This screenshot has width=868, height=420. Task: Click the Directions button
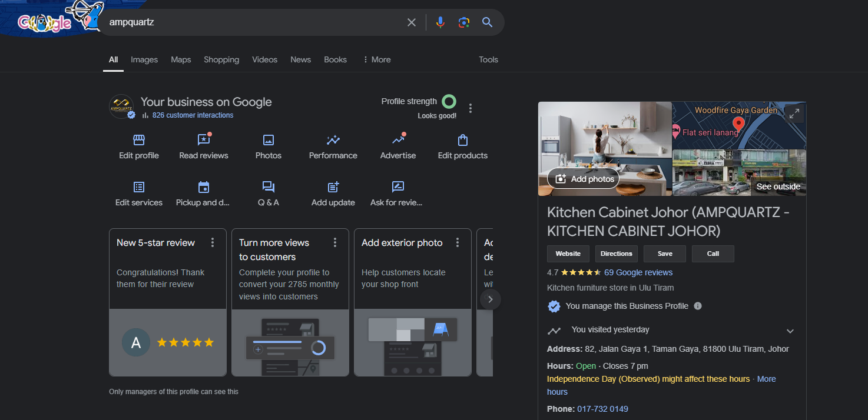(x=617, y=254)
